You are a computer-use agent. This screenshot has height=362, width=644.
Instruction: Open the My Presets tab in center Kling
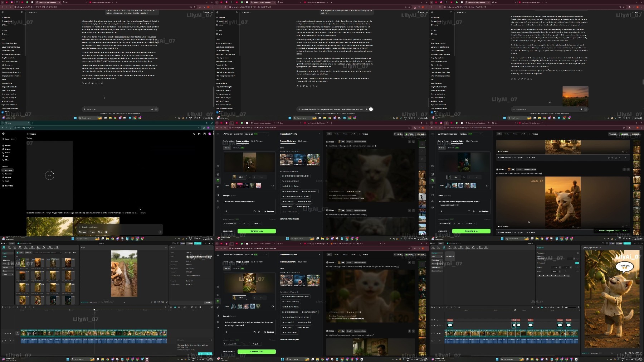click(x=303, y=141)
